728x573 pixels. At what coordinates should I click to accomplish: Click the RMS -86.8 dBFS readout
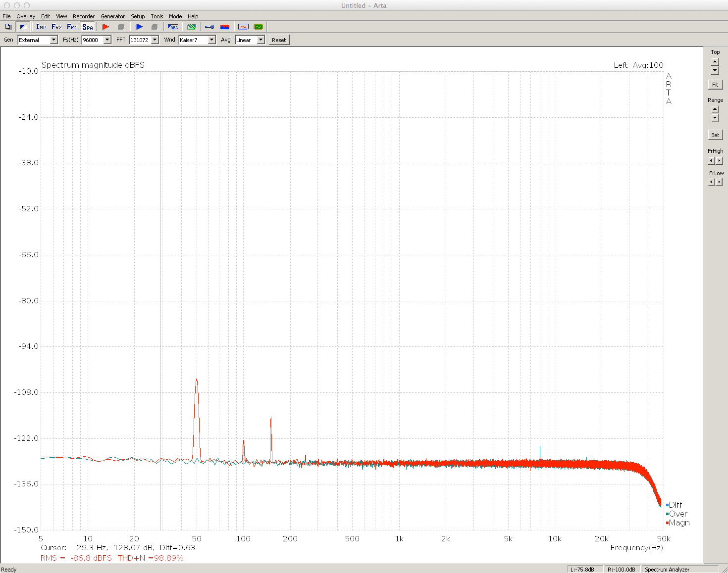pos(76,558)
